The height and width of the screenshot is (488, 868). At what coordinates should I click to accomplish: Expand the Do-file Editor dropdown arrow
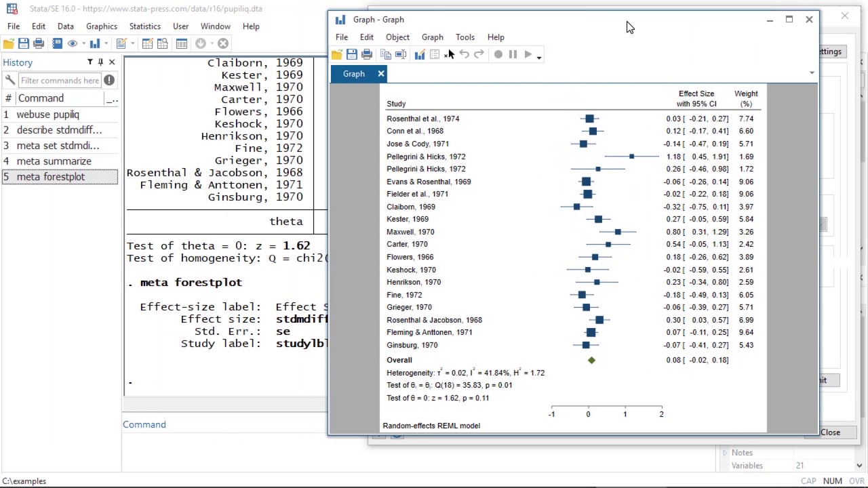(132, 43)
